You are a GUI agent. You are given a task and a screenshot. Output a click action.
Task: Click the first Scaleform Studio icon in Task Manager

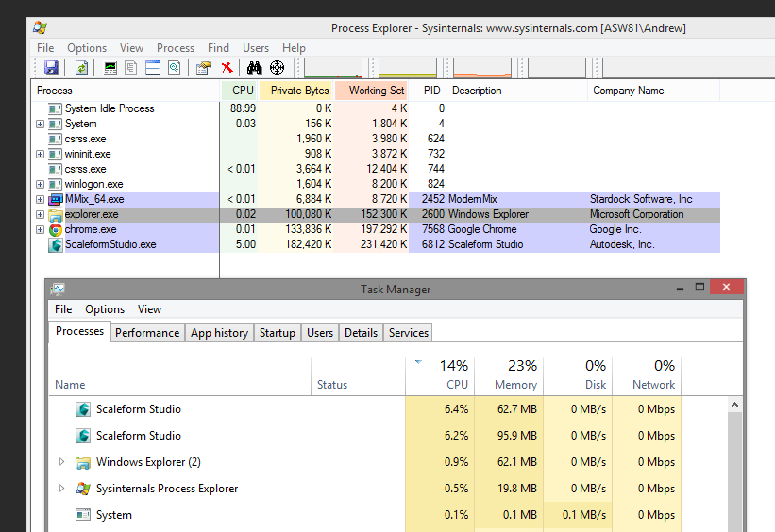83,409
